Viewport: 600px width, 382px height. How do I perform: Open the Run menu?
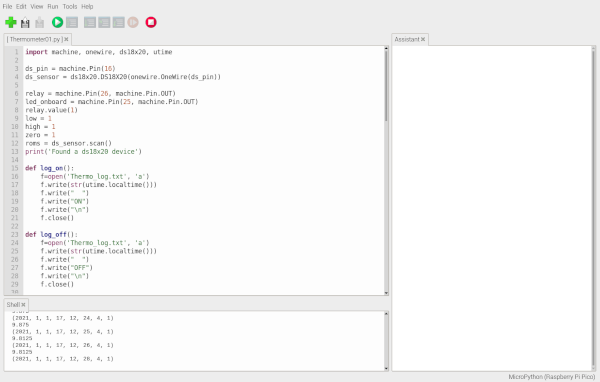(x=53, y=7)
